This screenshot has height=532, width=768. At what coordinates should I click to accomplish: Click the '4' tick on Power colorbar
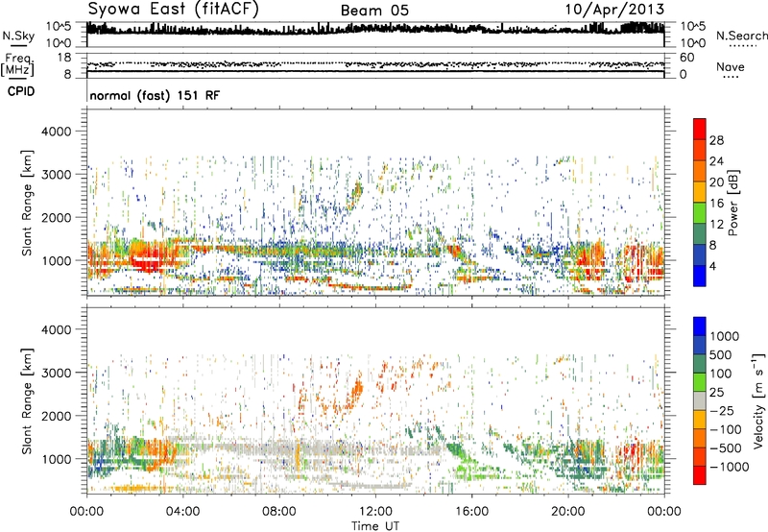(713, 267)
